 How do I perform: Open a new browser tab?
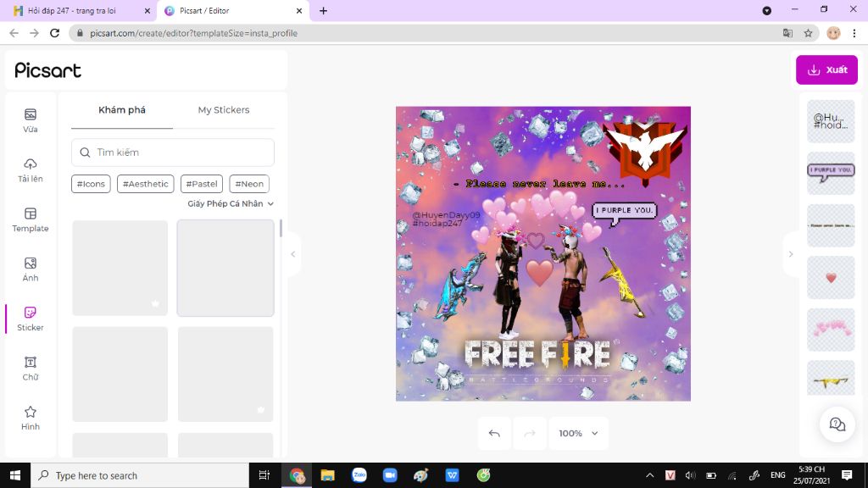(323, 10)
